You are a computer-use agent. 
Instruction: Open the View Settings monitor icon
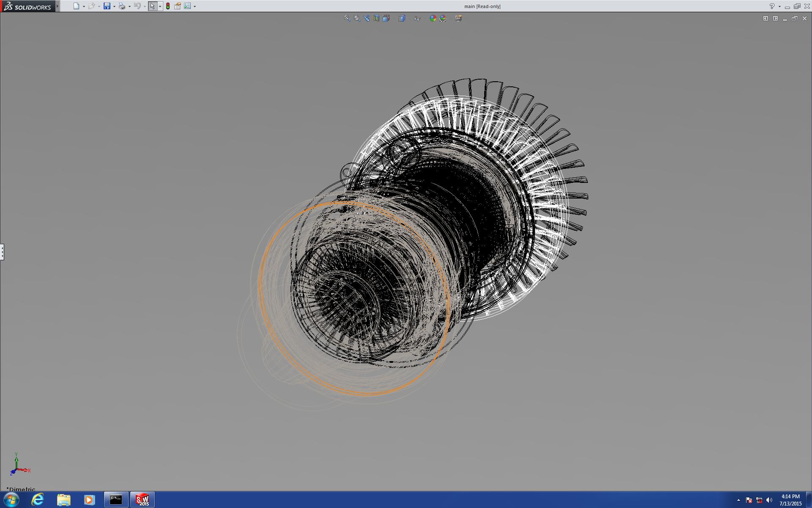click(x=458, y=18)
